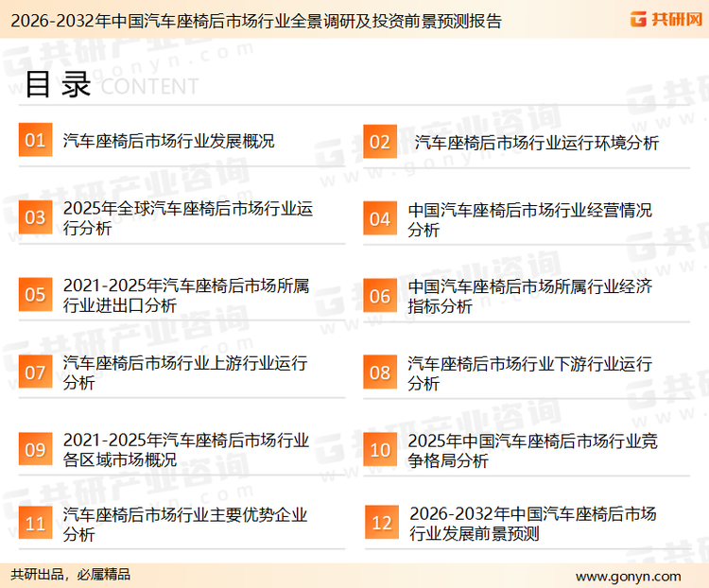Click the orange 01 number badge

tap(35, 140)
